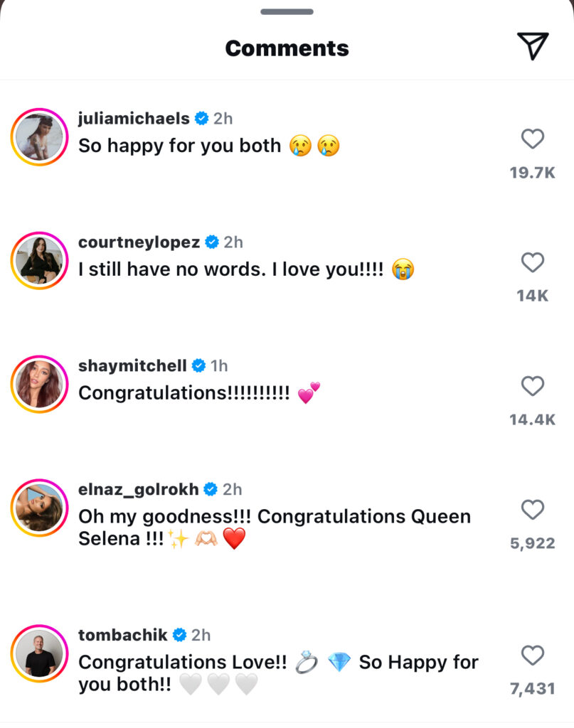The image size is (574, 728).
Task: View shaymitchell's profile avatar
Action: click(39, 385)
